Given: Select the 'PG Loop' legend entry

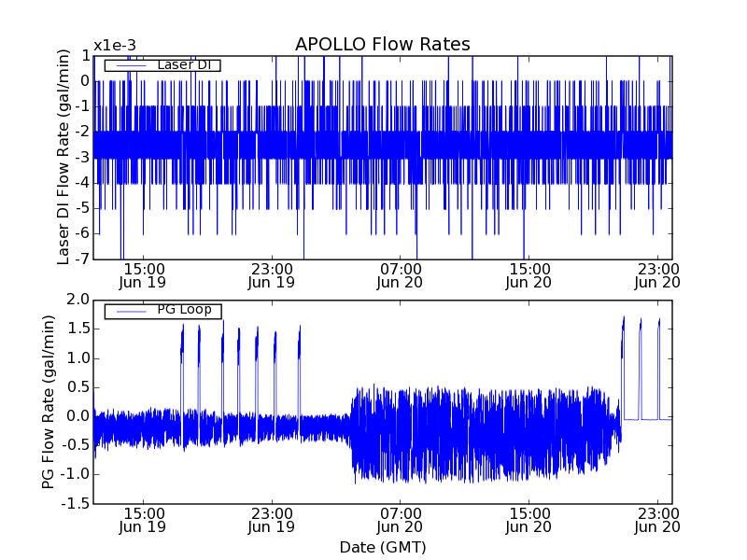Looking at the screenshot, I should (x=162, y=311).
